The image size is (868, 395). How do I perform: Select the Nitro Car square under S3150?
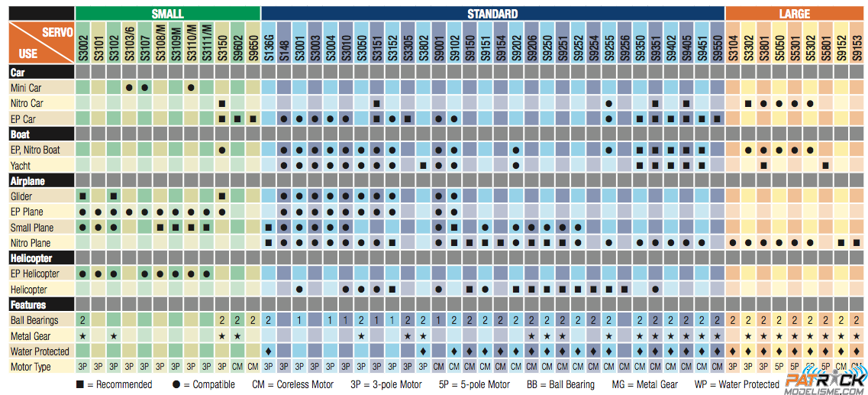(221, 104)
